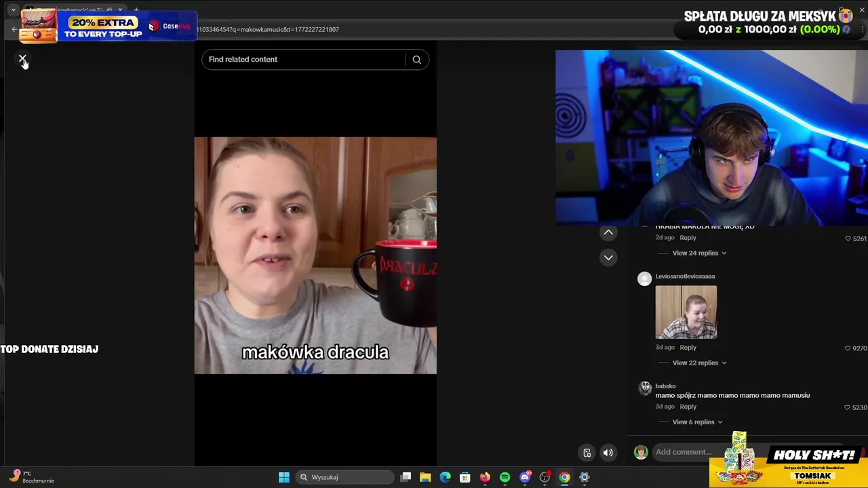Click the browser back arrow
Screen dimensions: 868x488
14,29
